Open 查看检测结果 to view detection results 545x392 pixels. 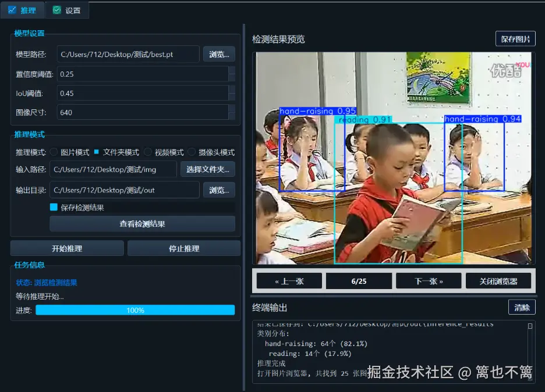tap(142, 224)
